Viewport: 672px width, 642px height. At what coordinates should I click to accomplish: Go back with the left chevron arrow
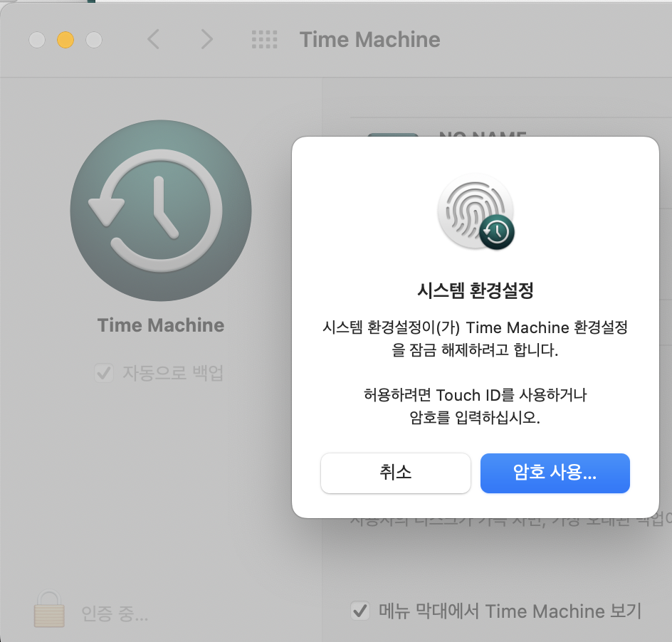[154, 40]
